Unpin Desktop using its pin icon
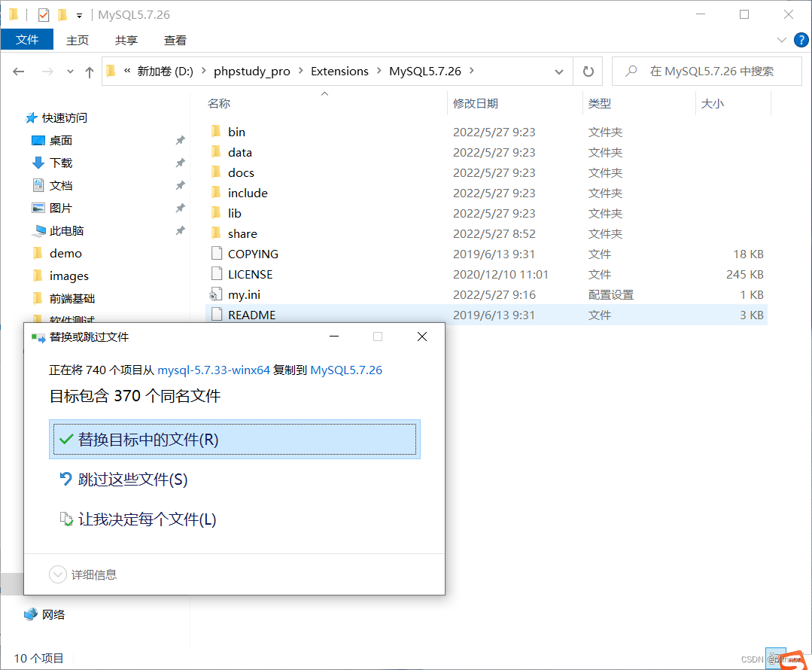 [180, 141]
